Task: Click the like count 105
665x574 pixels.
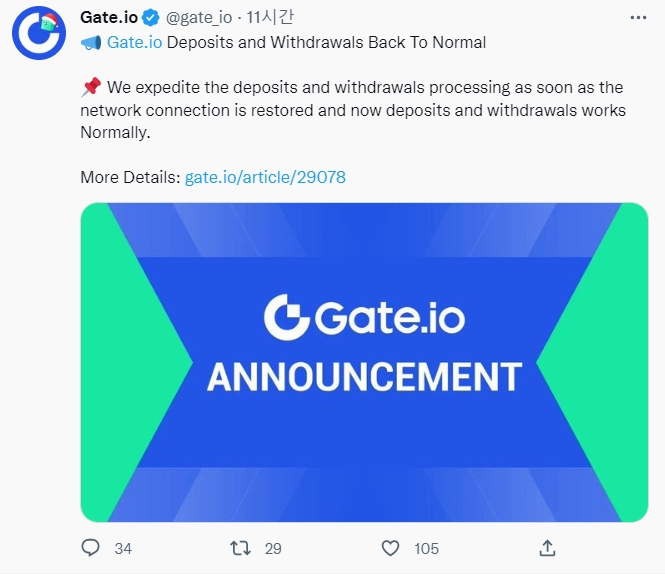Action: pos(426,548)
